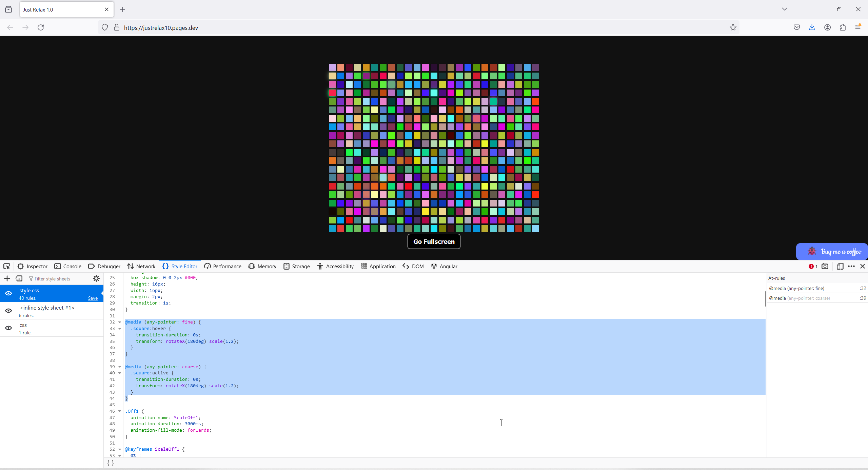Toggle visibility of style.css
The height and width of the screenshot is (470, 868).
(8, 294)
